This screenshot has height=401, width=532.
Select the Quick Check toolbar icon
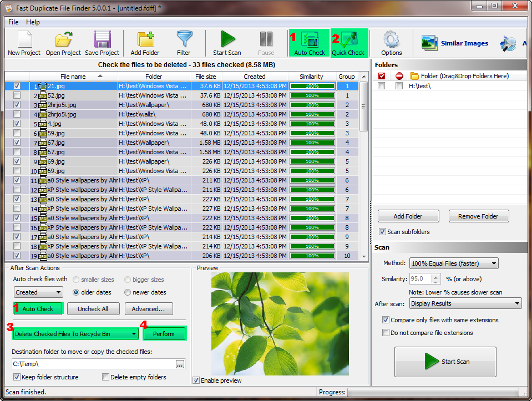348,43
